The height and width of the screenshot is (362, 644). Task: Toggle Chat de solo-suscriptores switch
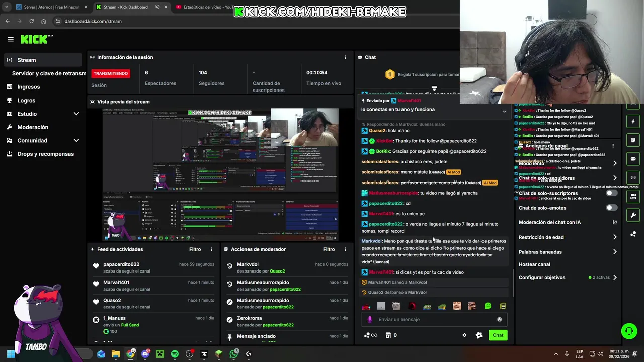(x=611, y=193)
